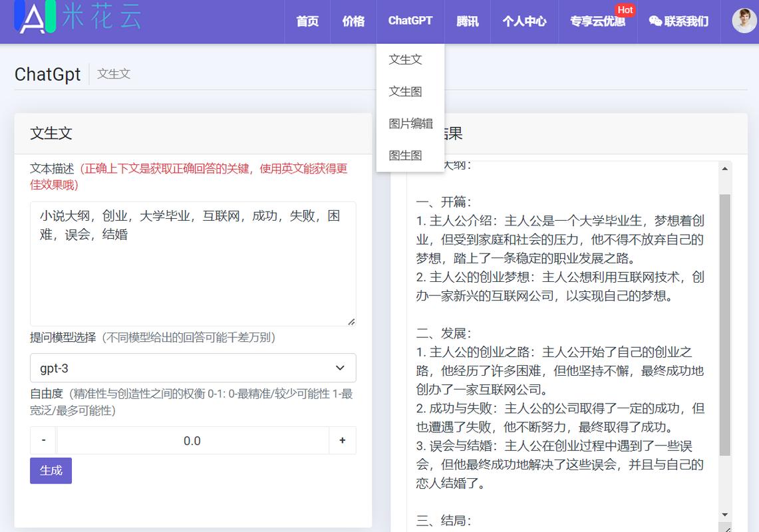Open the 价格 pricing page
The image size is (759, 532).
(353, 21)
